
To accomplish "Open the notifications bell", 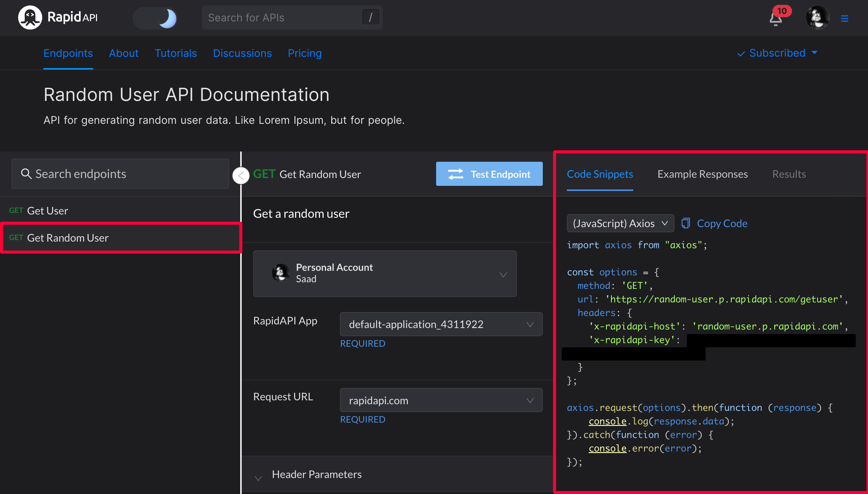I will coord(776,19).
